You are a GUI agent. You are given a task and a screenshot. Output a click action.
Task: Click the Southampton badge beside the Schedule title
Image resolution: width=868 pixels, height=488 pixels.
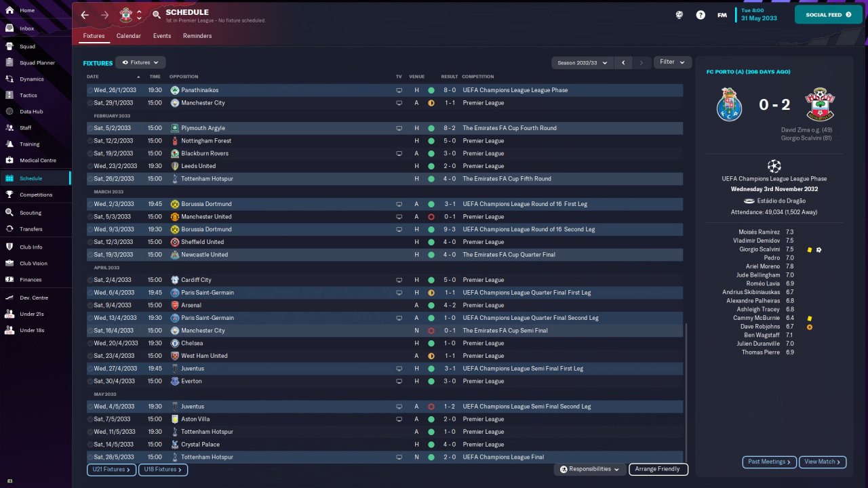tap(126, 15)
